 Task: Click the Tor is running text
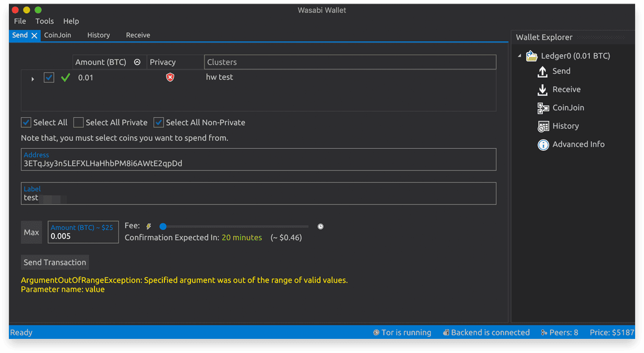pyautogui.click(x=406, y=332)
